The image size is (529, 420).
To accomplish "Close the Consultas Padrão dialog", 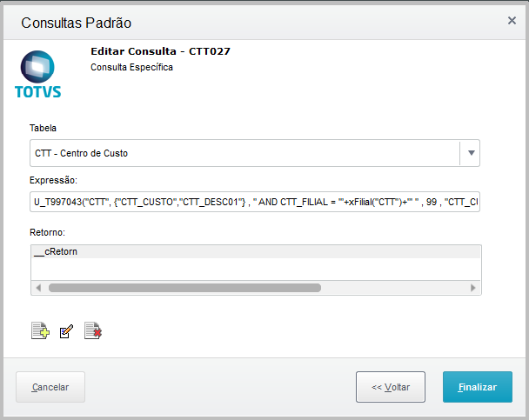I will click(512, 20).
